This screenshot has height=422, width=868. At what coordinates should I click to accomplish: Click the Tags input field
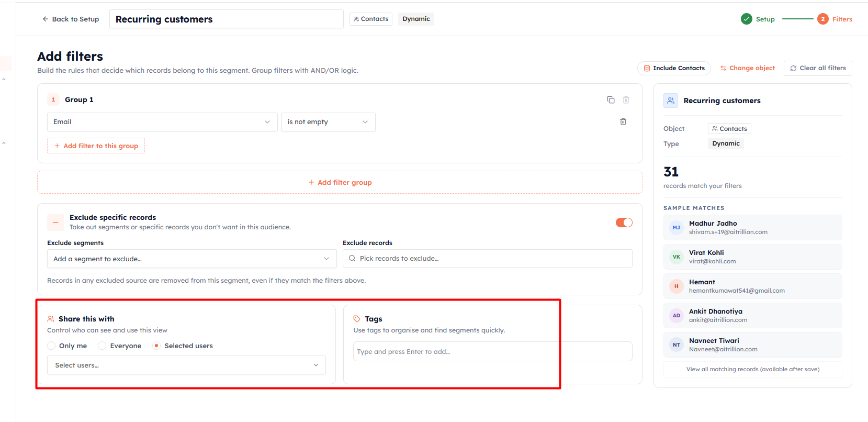(x=493, y=351)
